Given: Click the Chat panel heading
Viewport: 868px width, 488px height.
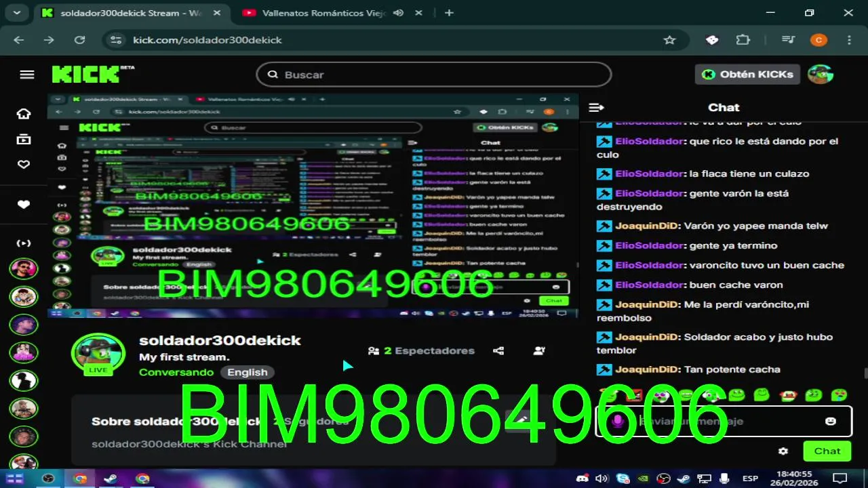Looking at the screenshot, I should pos(724,107).
